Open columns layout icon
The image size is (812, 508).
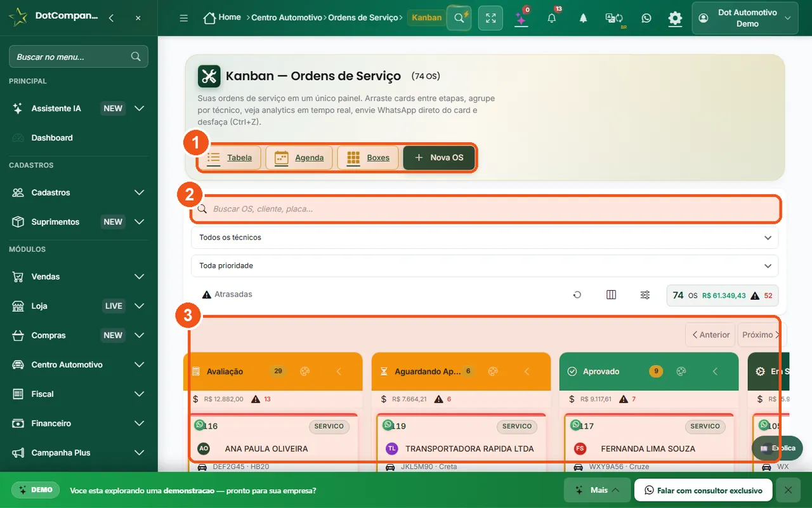pos(611,295)
